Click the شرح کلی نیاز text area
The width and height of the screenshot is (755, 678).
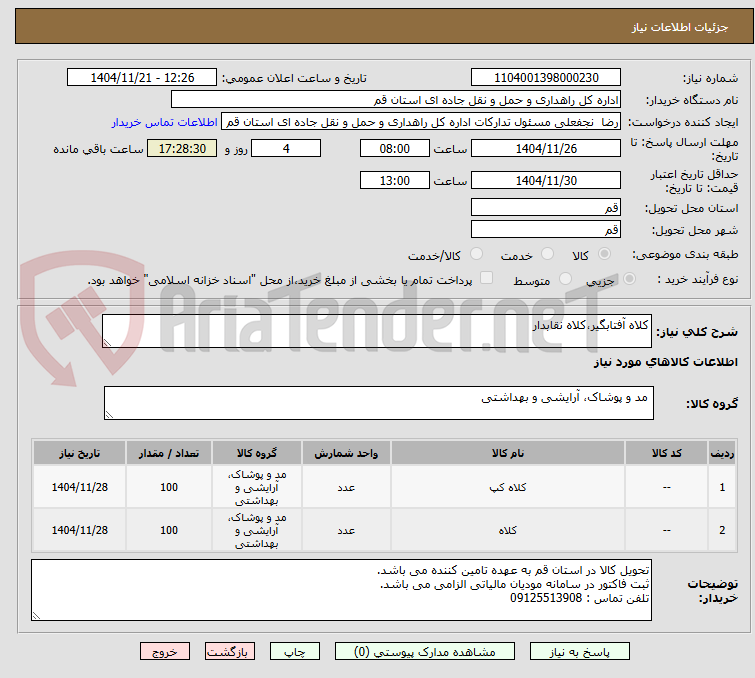coord(377,331)
